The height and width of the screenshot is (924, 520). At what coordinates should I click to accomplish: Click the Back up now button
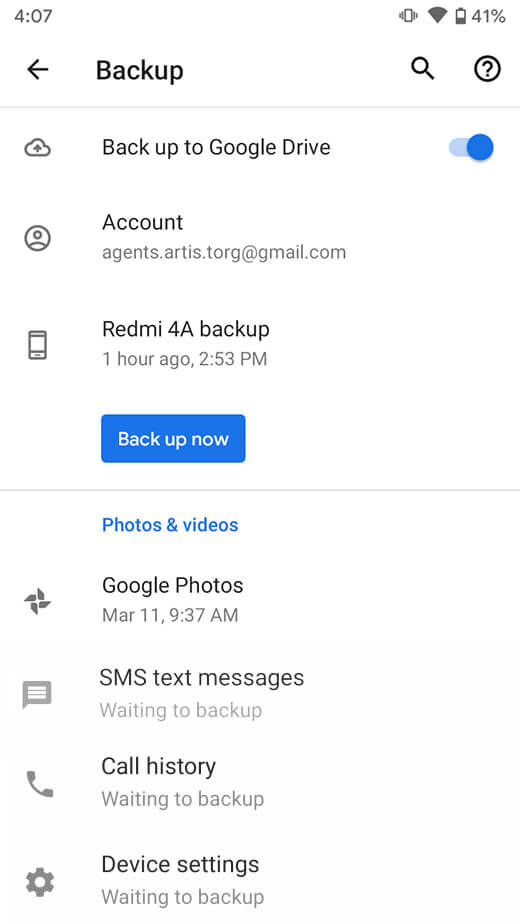[x=173, y=438]
